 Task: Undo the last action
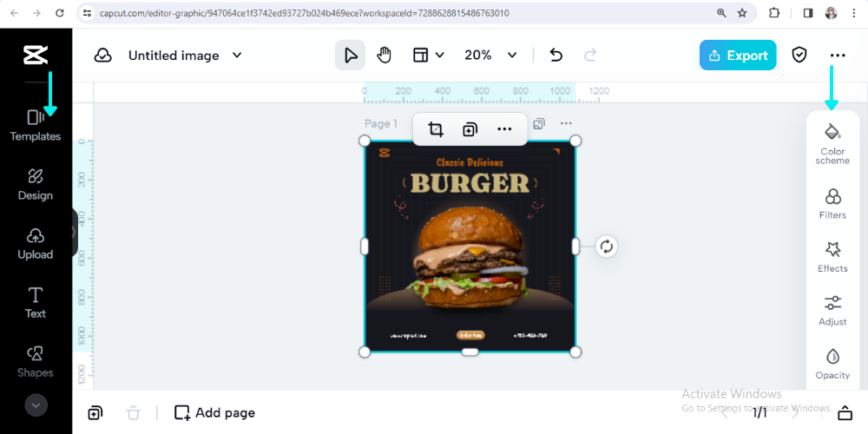556,55
